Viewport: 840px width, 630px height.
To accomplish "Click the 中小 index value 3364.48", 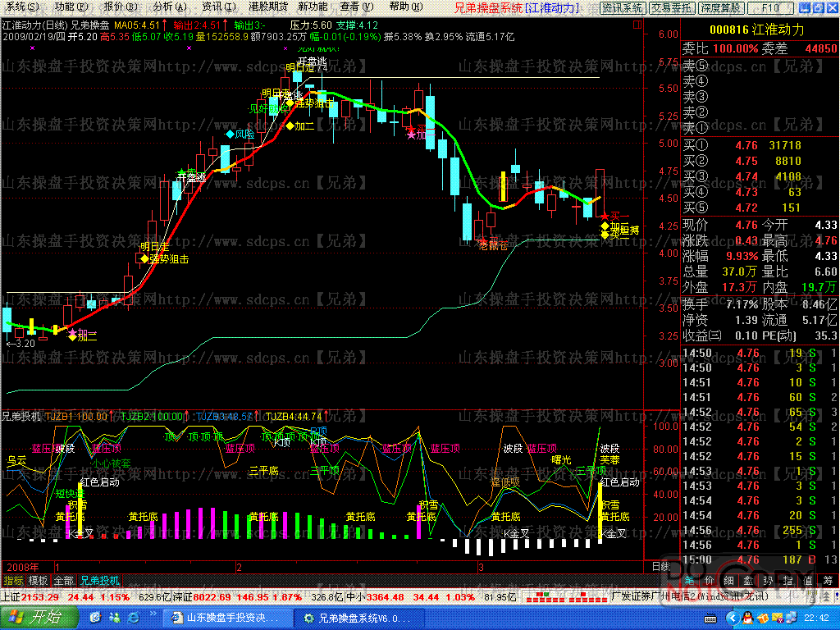I will point(385,597).
